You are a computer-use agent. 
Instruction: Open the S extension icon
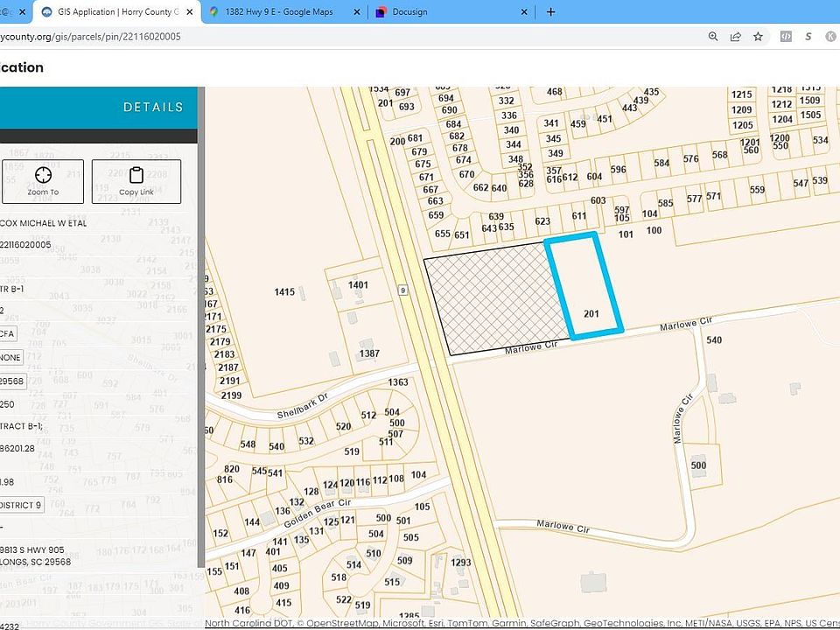[808, 37]
